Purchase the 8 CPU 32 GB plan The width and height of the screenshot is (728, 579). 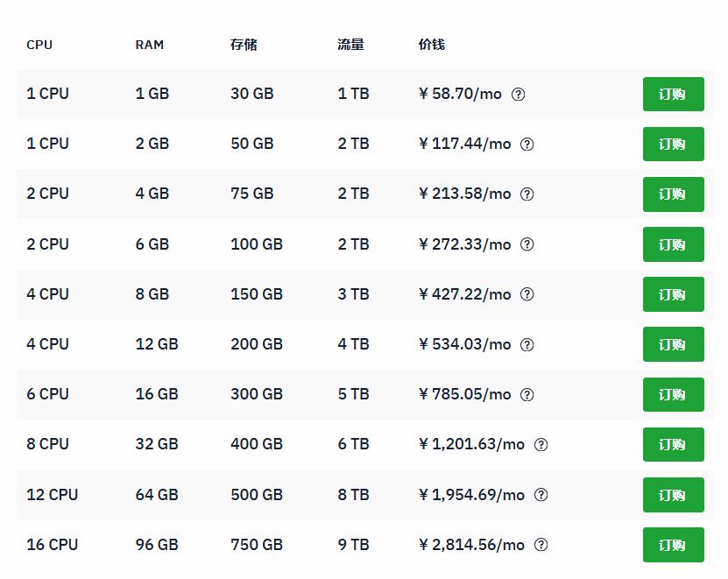673,444
